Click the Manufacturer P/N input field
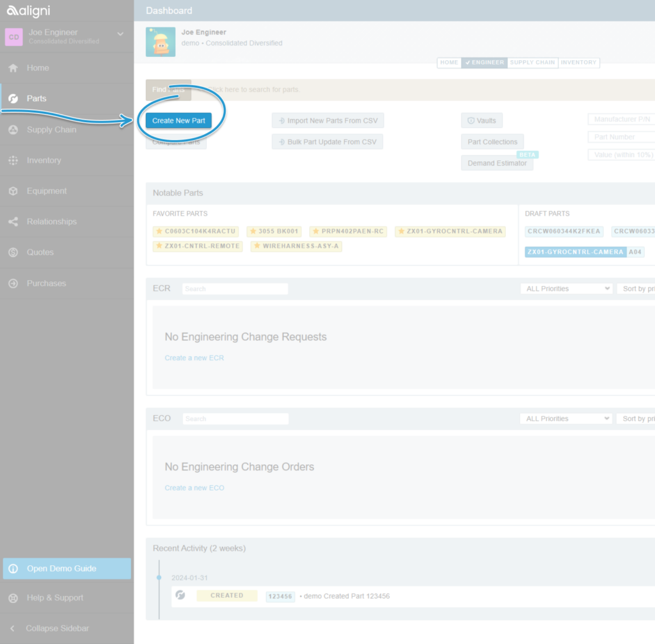The width and height of the screenshot is (655, 644). pyautogui.click(x=621, y=119)
